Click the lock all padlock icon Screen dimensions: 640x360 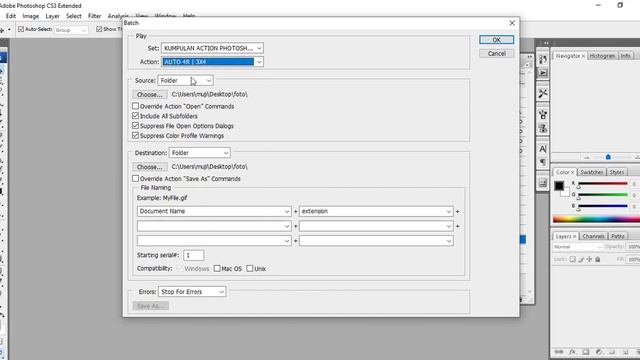[x=598, y=259]
